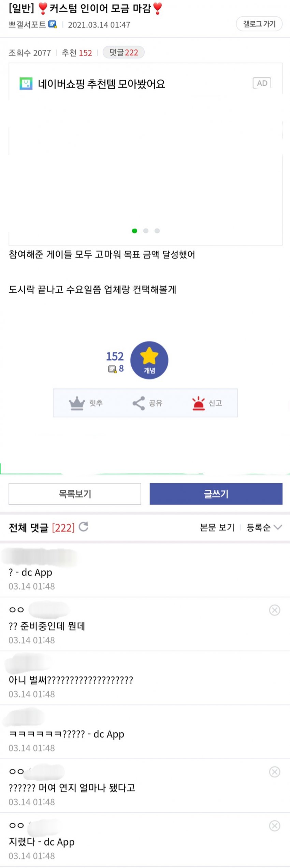Delete the '?? 준비중인데 뭔데' comment

tap(275, 610)
